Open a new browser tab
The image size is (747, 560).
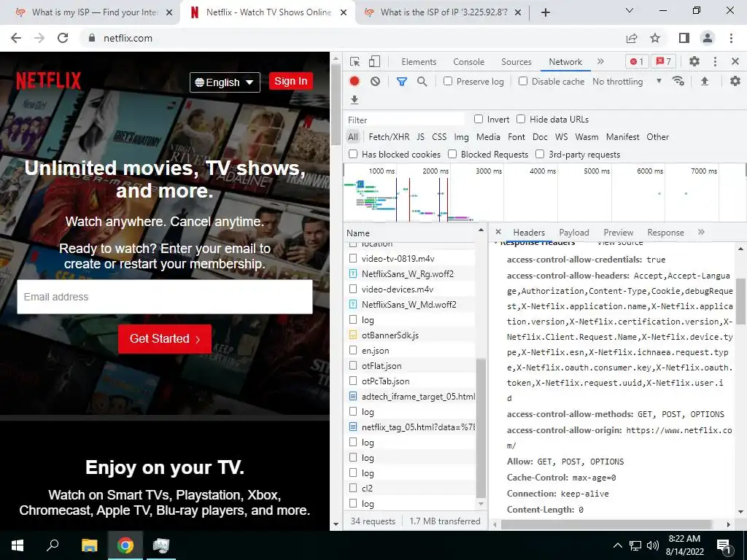pyautogui.click(x=546, y=12)
